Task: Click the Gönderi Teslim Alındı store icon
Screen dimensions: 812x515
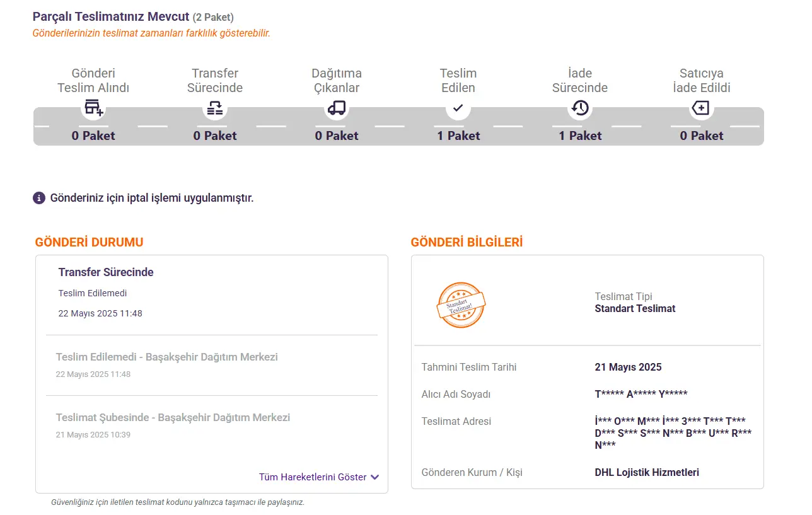Action: (93, 108)
